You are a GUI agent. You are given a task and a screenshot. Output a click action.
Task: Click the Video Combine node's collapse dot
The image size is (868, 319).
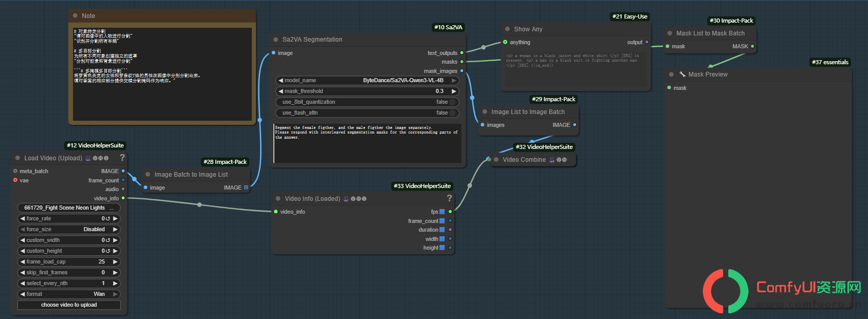[496, 160]
